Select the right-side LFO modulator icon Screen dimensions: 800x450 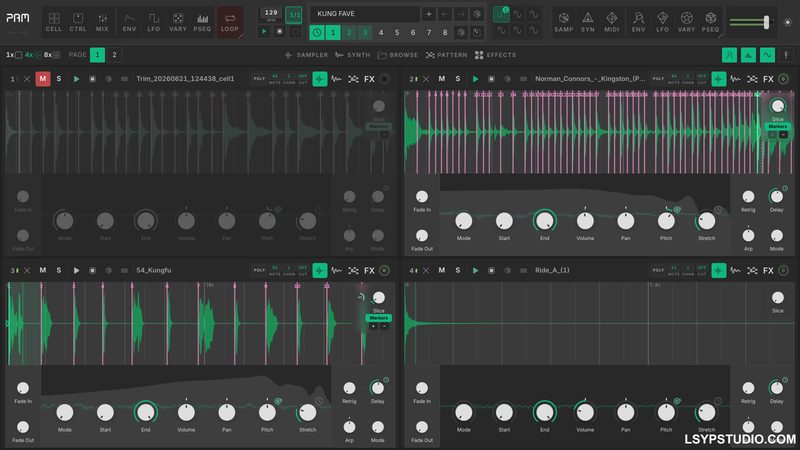coord(662,22)
